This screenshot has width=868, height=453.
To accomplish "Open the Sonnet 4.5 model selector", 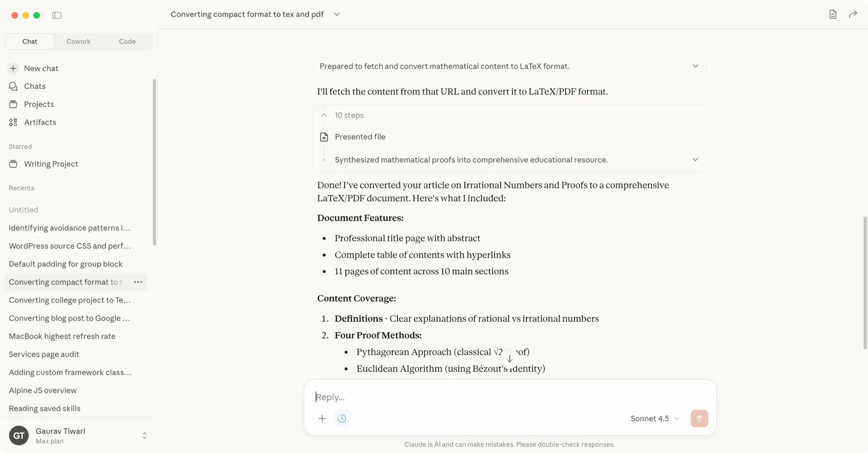I will (x=654, y=418).
